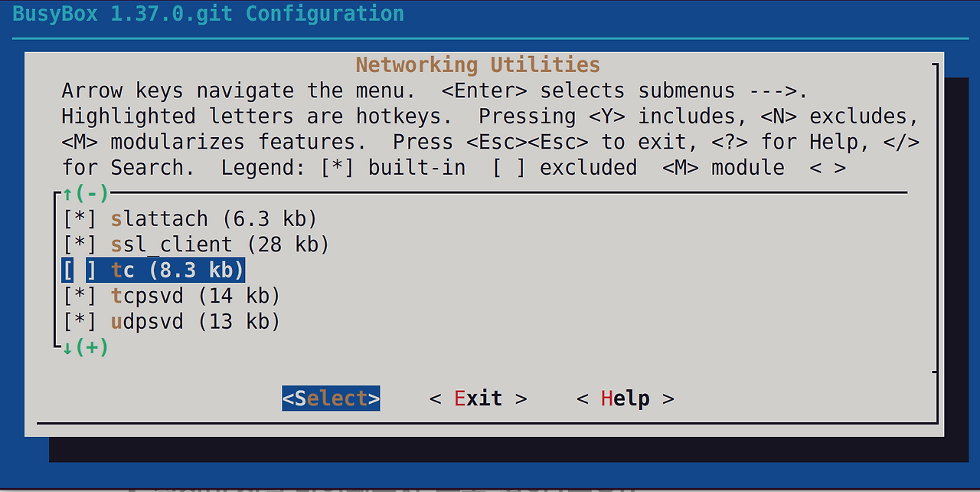
Task: Click the highlighted tc (8.3 kb) label
Action: pyautogui.click(x=178, y=271)
